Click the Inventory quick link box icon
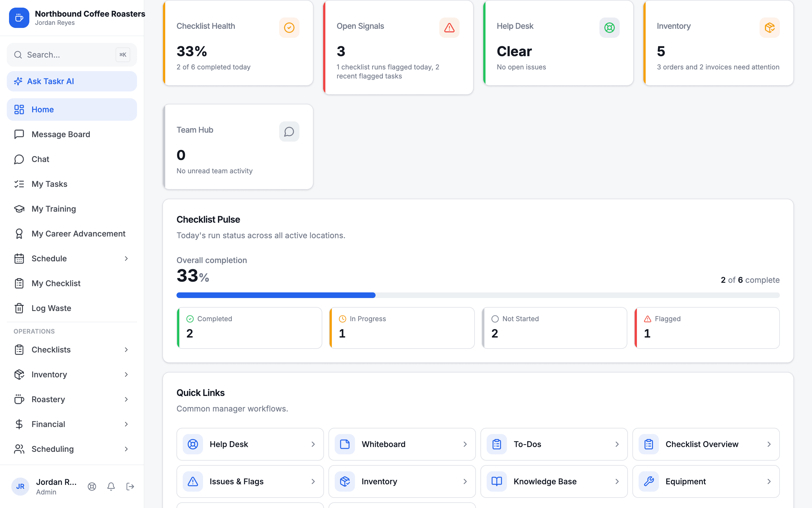The image size is (812, 508). click(345, 481)
